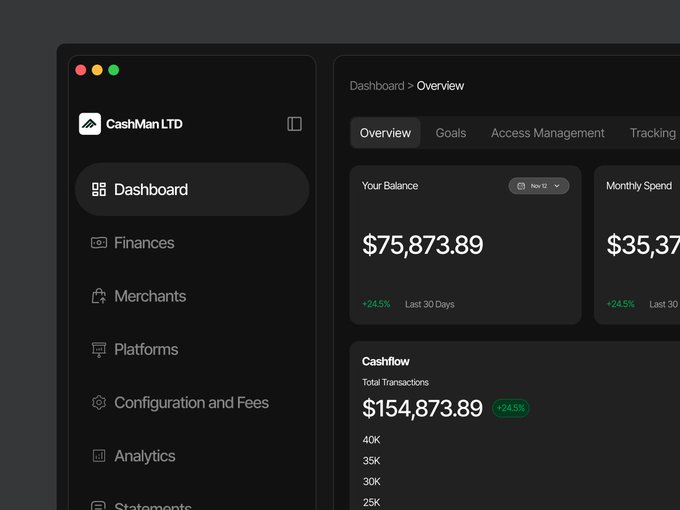Expand the date picker chevron in Your Balance

pyautogui.click(x=557, y=186)
